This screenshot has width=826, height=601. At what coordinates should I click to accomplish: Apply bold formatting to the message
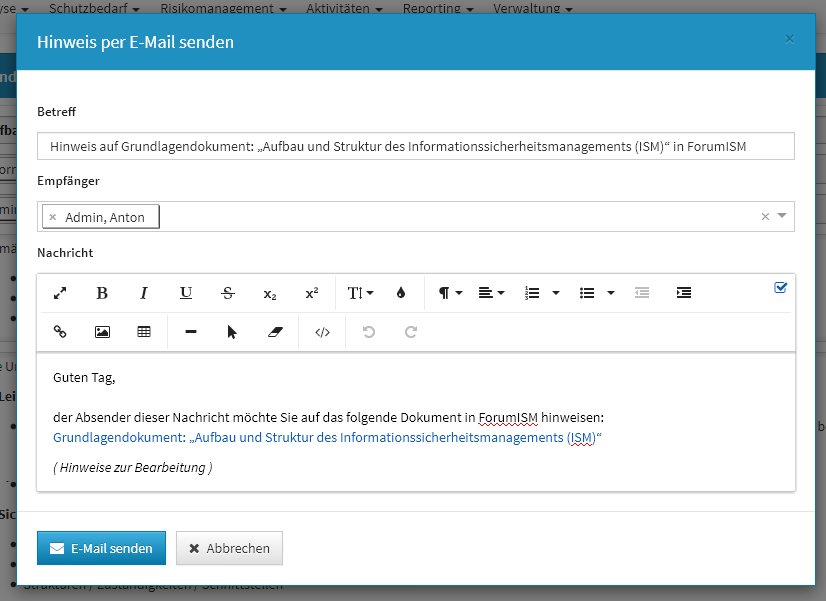(x=102, y=293)
